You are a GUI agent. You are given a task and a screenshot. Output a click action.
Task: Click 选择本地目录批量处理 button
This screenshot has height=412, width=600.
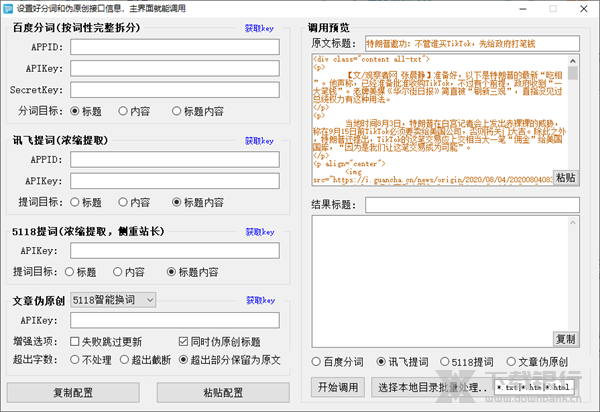click(x=432, y=387)
